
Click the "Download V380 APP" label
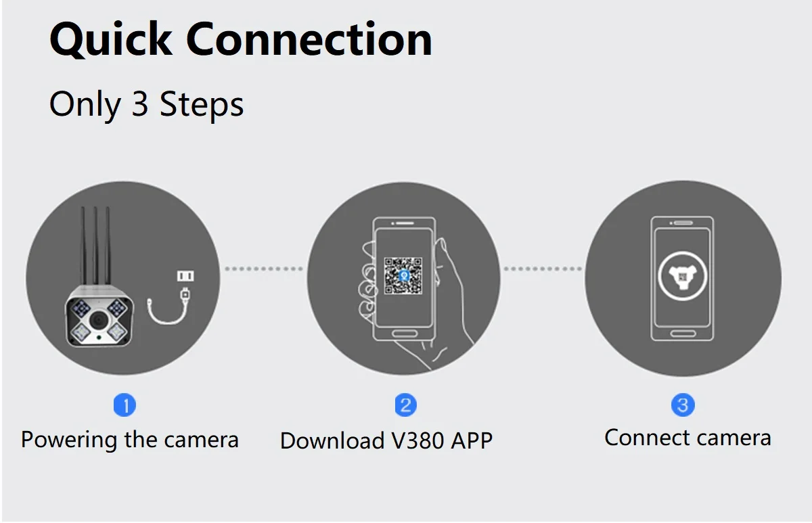[386, 440]
